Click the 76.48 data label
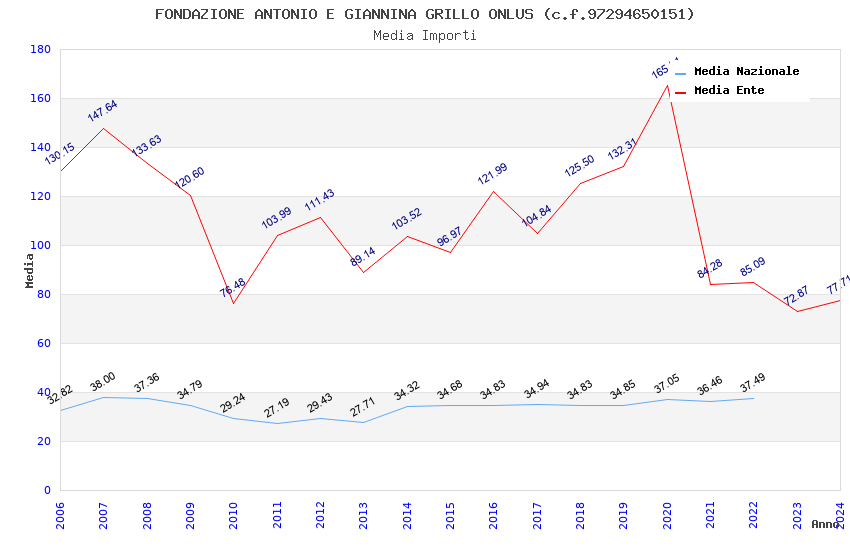 click(233, 288)
